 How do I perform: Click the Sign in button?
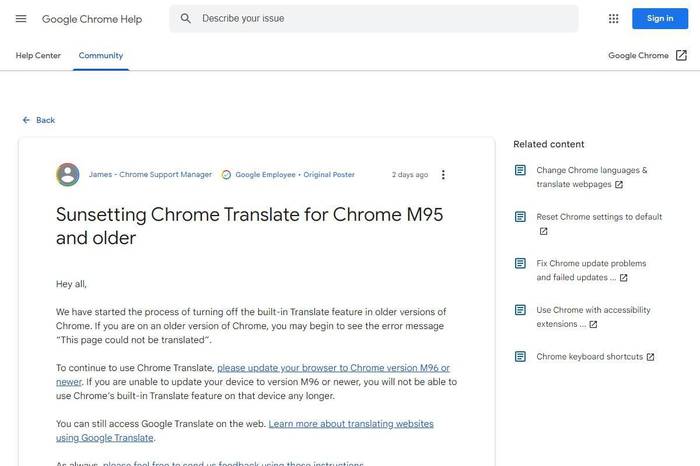pos(660,18)
